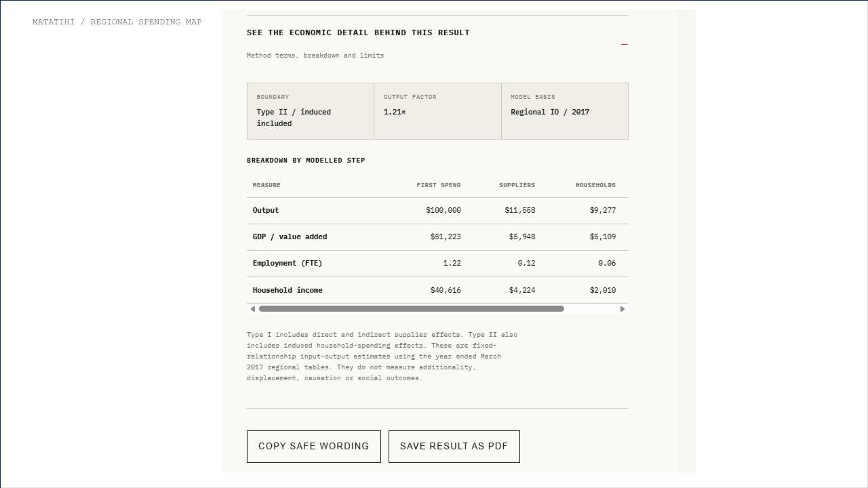Image resolution: width=868 pixels, height=488 pixels.
Task: Click the 1.22 employment first spend value
Action: coord(452,264)
